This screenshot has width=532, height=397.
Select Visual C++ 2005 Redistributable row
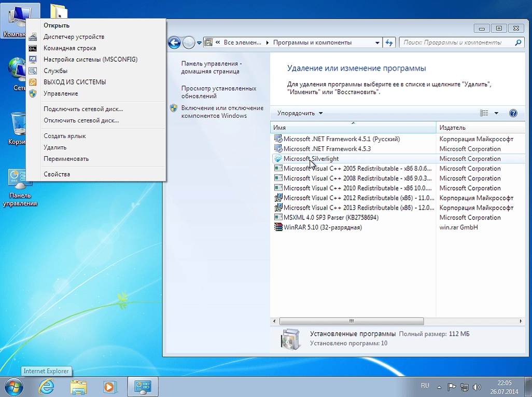[398, 169]
